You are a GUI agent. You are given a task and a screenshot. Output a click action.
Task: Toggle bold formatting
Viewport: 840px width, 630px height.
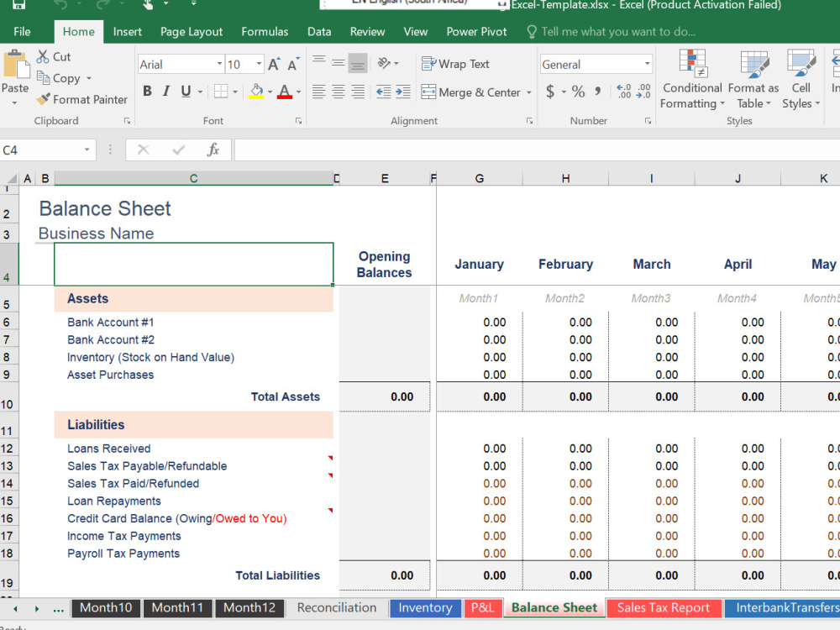point(147,91)
